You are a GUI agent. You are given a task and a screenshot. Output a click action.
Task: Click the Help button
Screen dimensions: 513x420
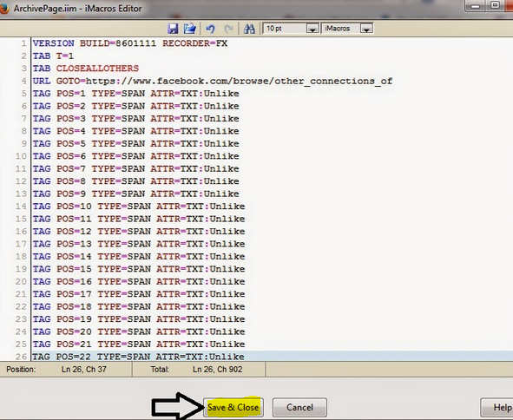[x=497, y=407]
